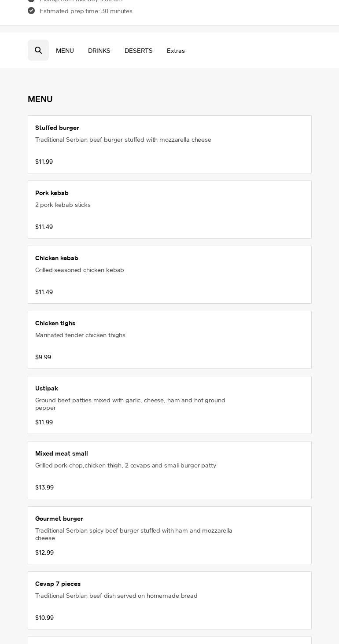Open the Gourmet burger item
The height and width of the screenshot is (644, 339).
click(x=169, y=535)
